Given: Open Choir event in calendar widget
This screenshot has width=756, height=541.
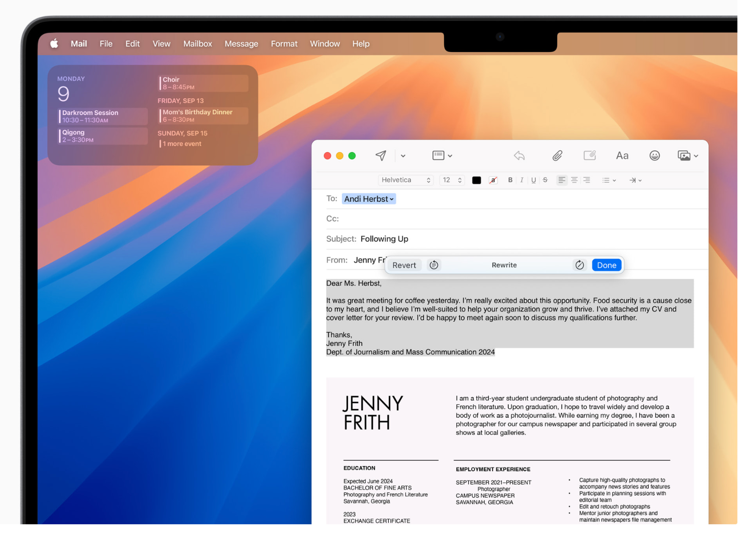Looking at the screenshot, I should click(204, 83).
